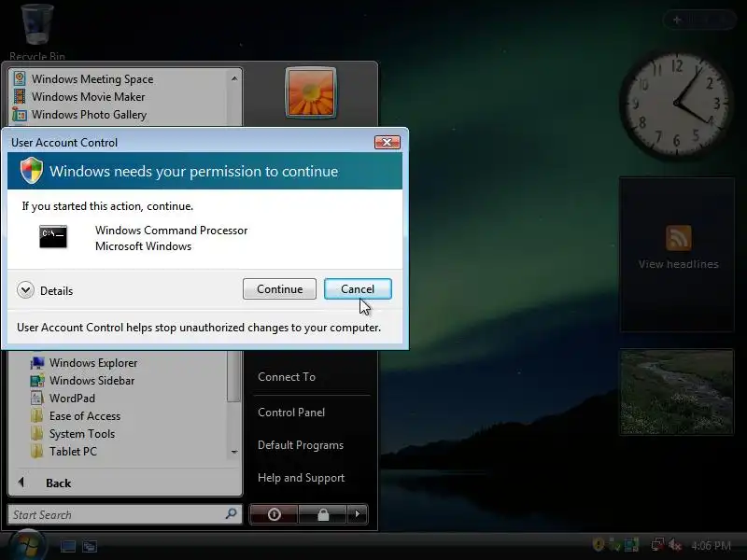Open WordPad from the program list

[x=72, y=399]
